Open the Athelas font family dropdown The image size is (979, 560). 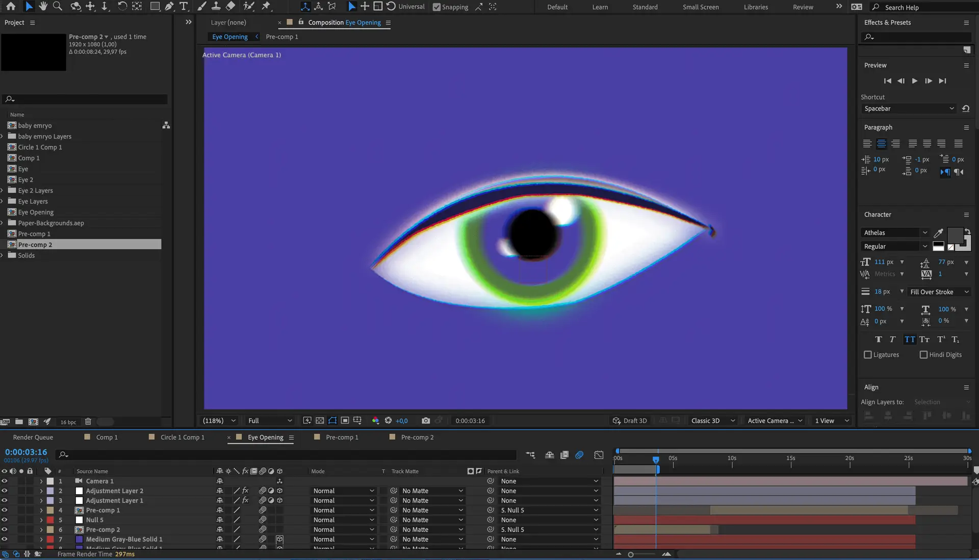[x=895, y=232]
